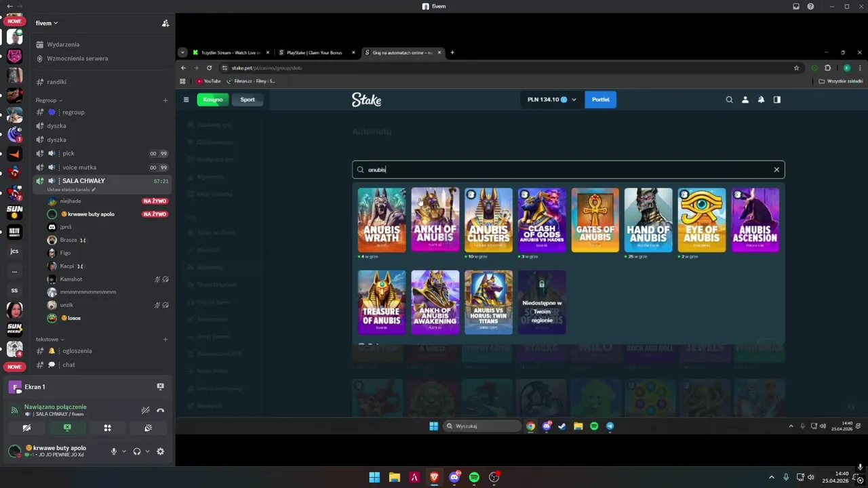Select user Kamshot in voice list

pos(71,279)
